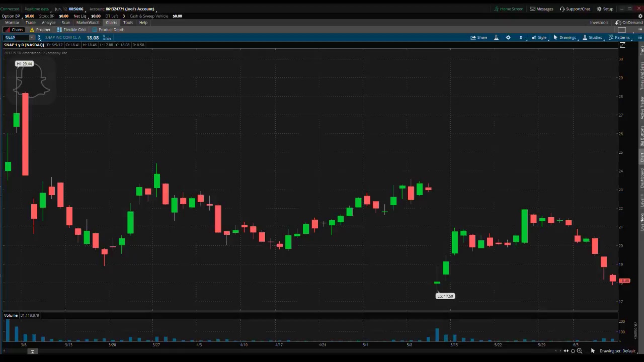Viewport: 644px width, 362px height.
Task: Click the Net Liq label
Action: (x=80, y=16)
